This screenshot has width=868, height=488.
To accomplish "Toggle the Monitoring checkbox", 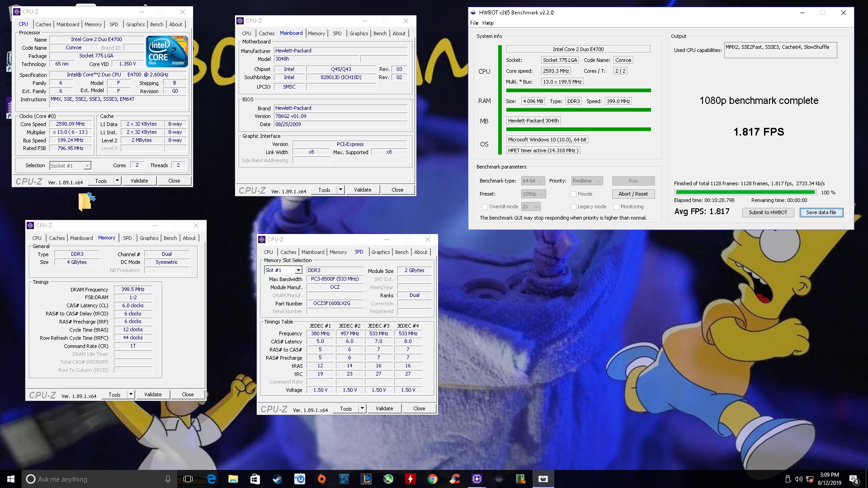I will coord(616,206).
